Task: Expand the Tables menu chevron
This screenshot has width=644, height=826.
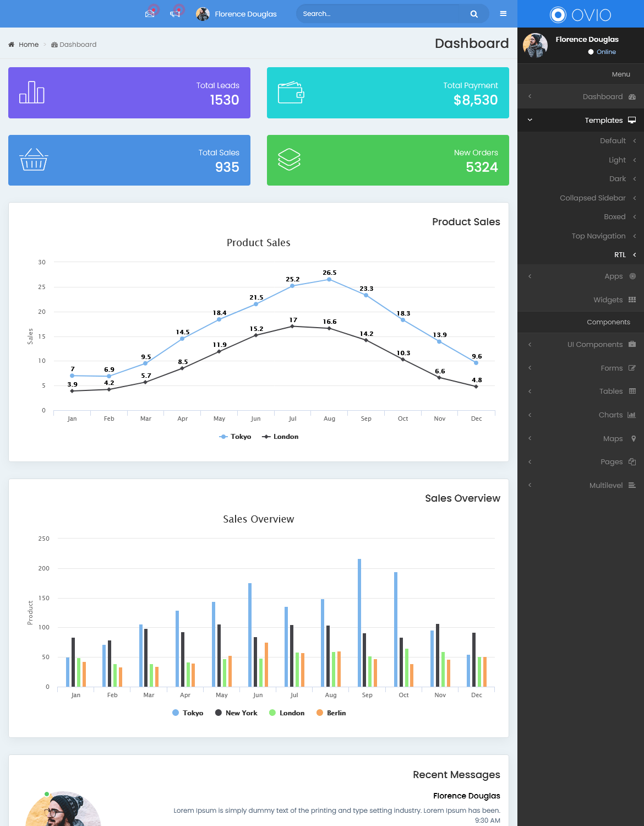Action: pos(530,392)
